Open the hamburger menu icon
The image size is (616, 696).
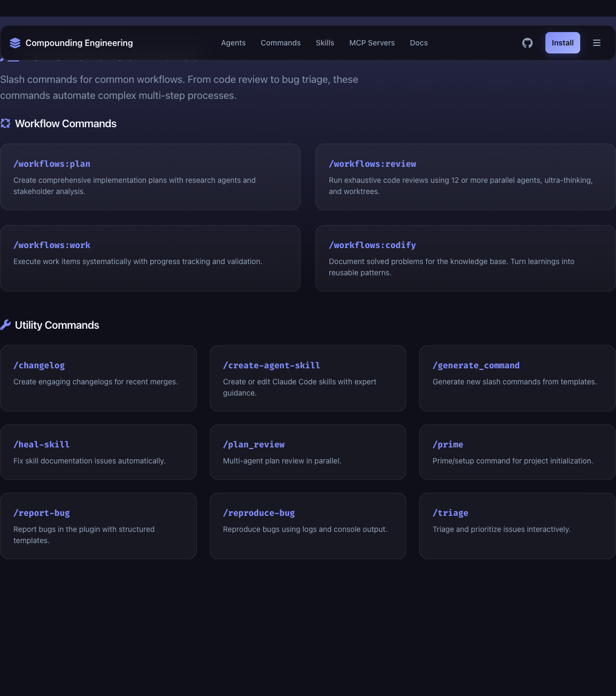(597, 43)
